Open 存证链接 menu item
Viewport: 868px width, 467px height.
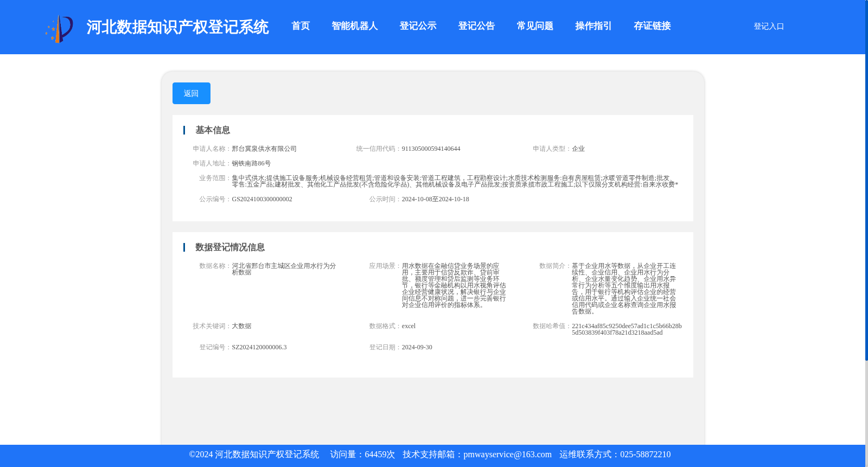pos(652,26)
